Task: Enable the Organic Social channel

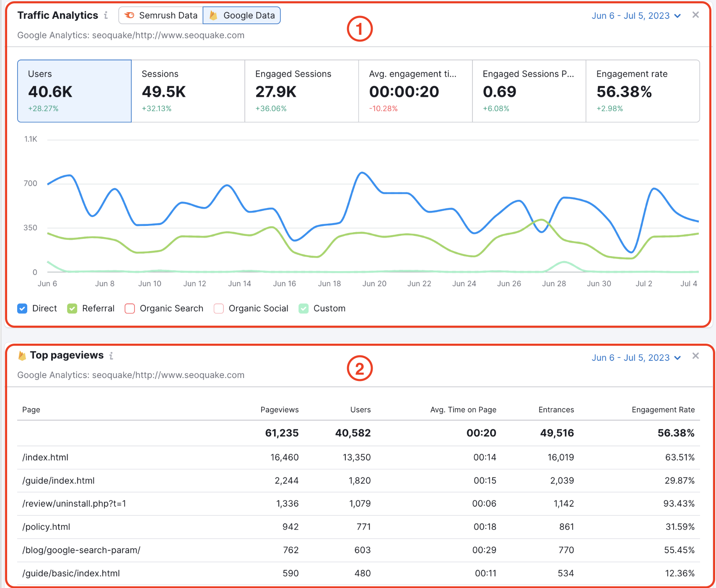Action: pyautogui.click(x=218, y=308)
